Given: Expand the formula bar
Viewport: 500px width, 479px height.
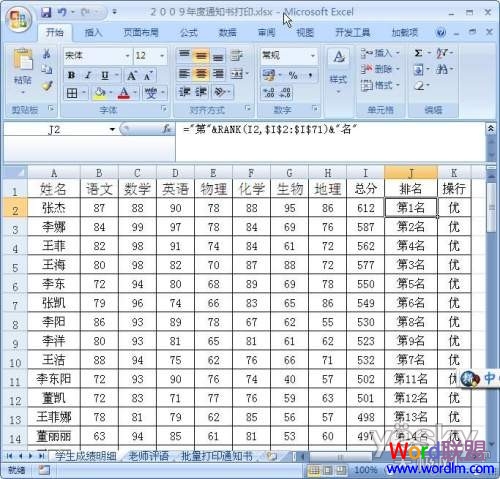Looking at the screenshot, I should 491,128.
